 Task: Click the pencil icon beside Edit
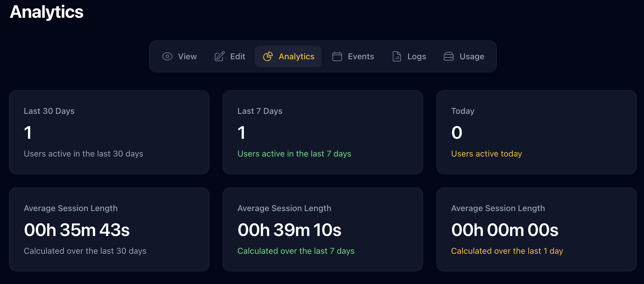(x=220, y=56)
